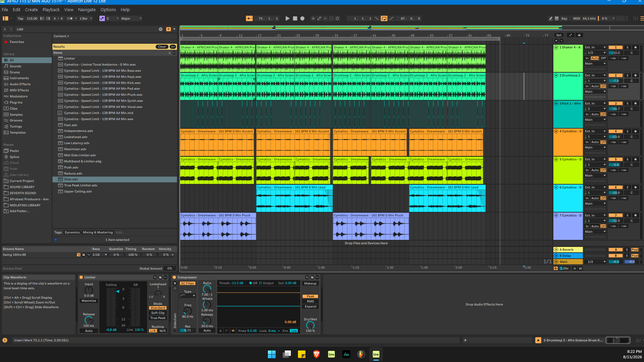
Task: Go back in browser history
Action: (x=5, y=29)
